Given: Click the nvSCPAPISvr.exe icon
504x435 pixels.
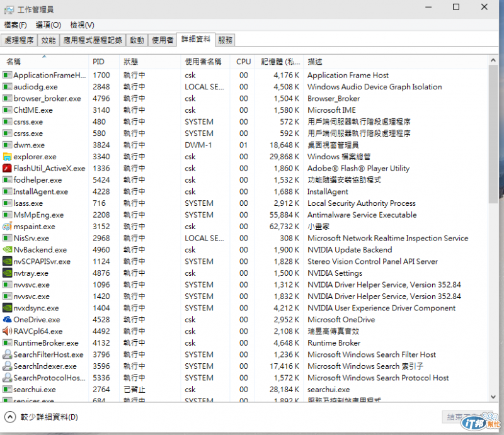Looking at the screenshot, I should click(7, 261).
